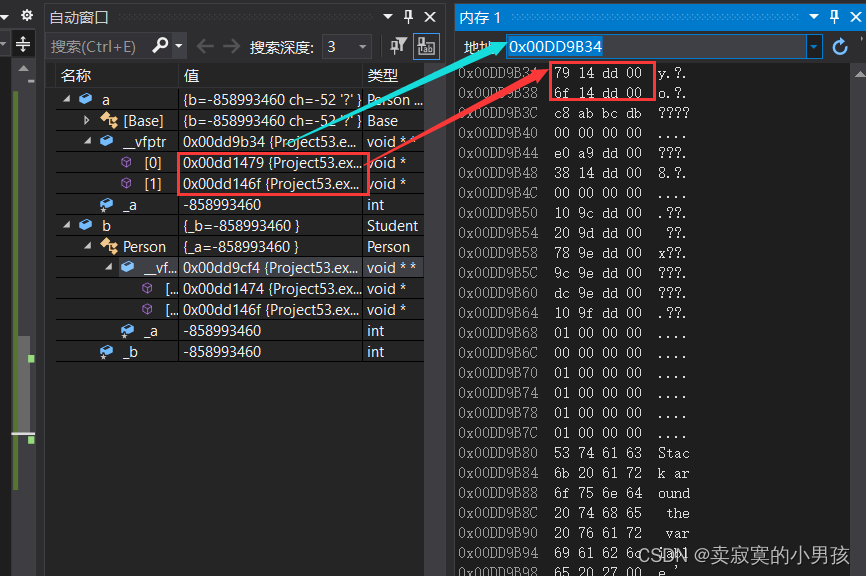Click the Memory 1 (内存 1) panel title
The height and width of the screenshot is (576, 866).
480,18
